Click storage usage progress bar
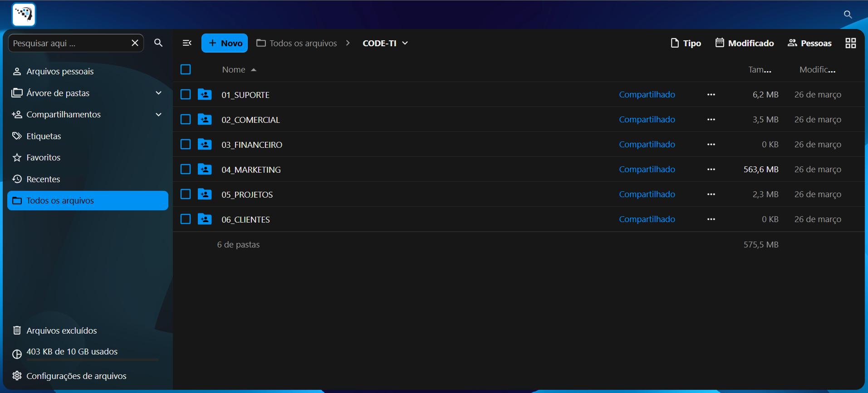 point(93,359)
